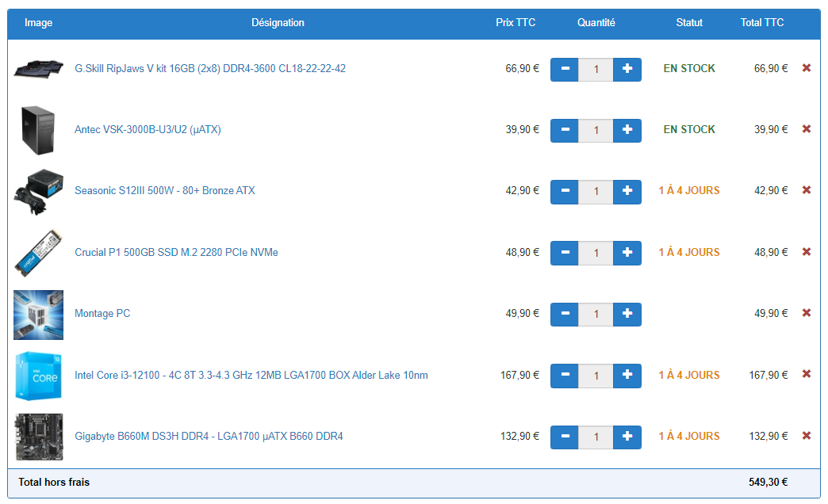Decrease quantity of G.Skill RipJaws memory

coord(565,69)
